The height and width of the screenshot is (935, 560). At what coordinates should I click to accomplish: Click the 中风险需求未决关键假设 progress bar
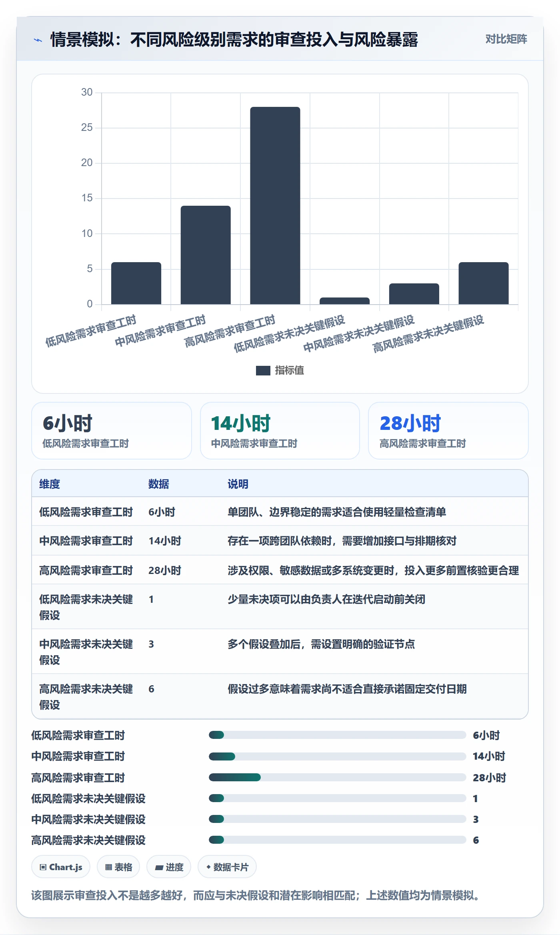tap(337, 819)
